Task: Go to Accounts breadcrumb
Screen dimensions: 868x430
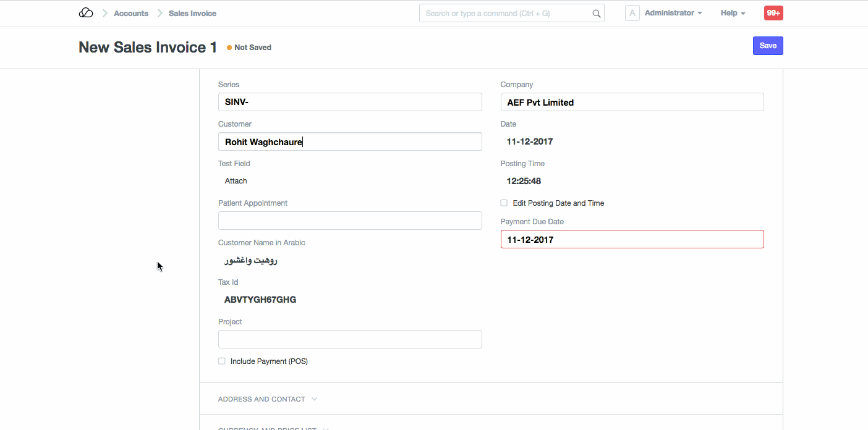Action: pyautogui.click(x=131, y=13)
